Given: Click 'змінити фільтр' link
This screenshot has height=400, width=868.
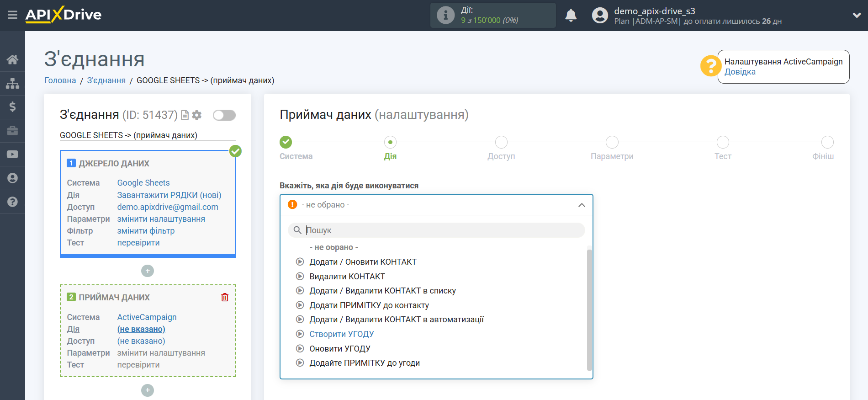Looking at the screenshot, I should 146,231.
